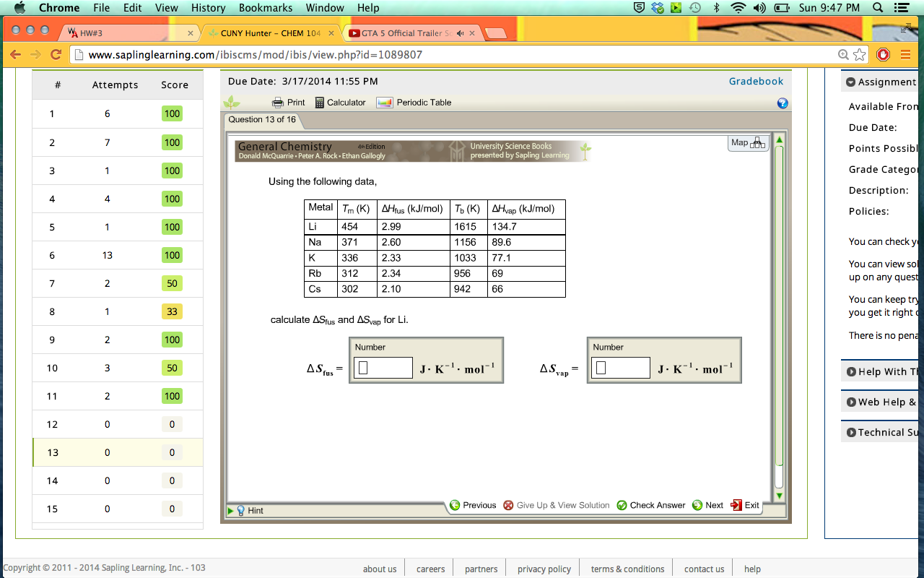Image resolution: width=924 pixels, height=578 pixels.
Task: Click the ΔSfus number input field
Action: tap(383, 367)
